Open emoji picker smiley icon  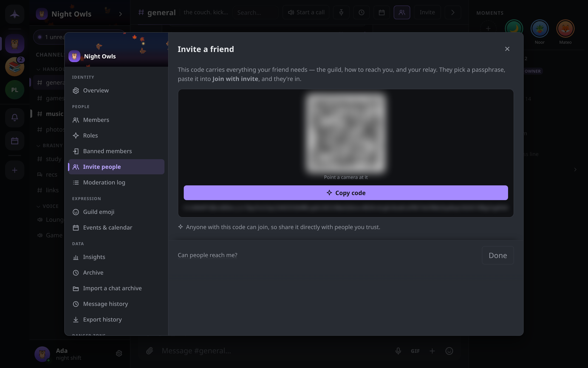tap(449, 351)
